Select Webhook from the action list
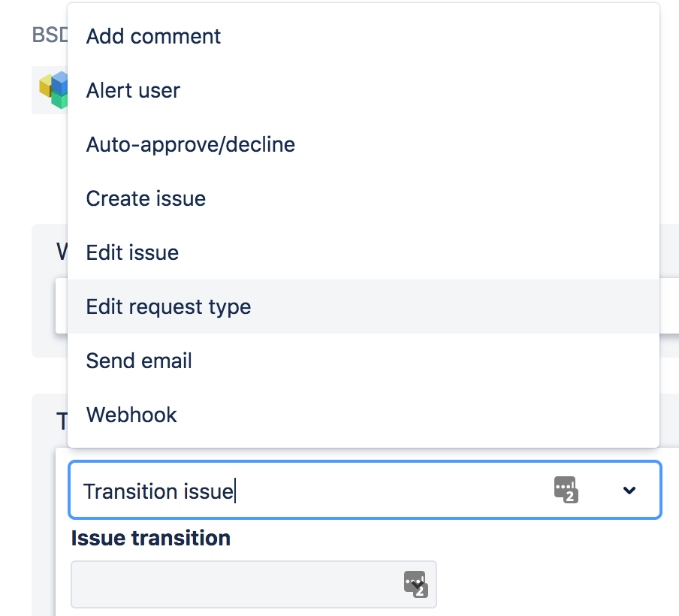The height and width of the screenshot is (616, 679). click(364, 415)
